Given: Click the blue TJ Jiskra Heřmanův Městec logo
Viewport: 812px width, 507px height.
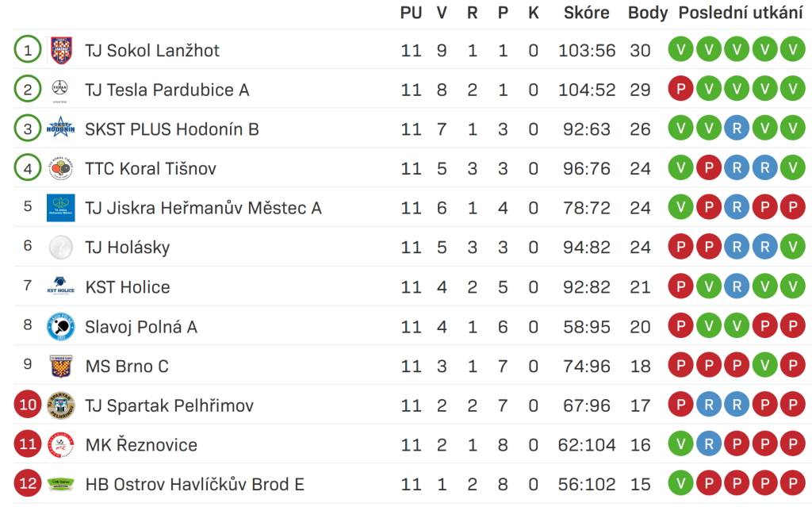Looking at the screenshot, I should tap(60, 208).
